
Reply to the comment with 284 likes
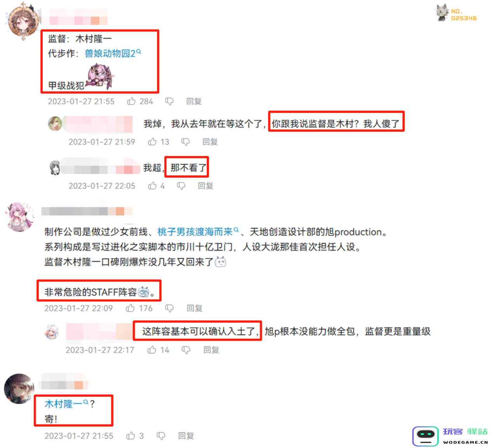tap(194, 101)
